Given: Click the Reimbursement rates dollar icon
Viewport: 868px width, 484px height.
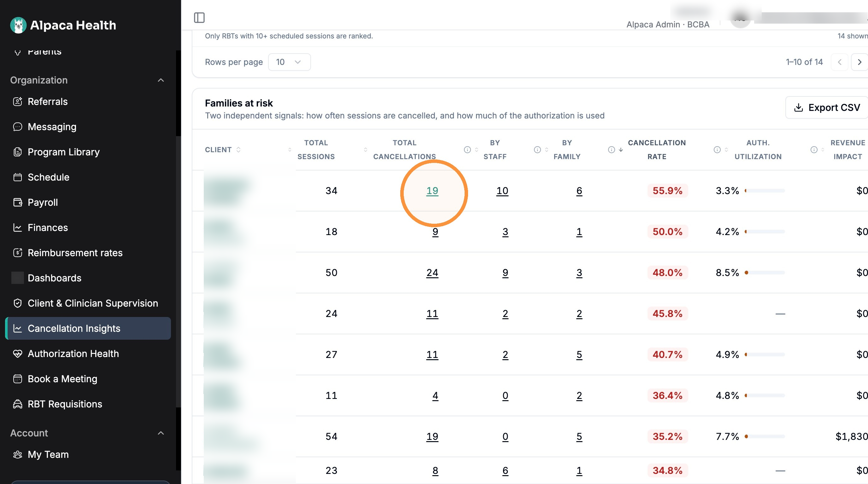Looking at the screenshot, I should point(18,253).
